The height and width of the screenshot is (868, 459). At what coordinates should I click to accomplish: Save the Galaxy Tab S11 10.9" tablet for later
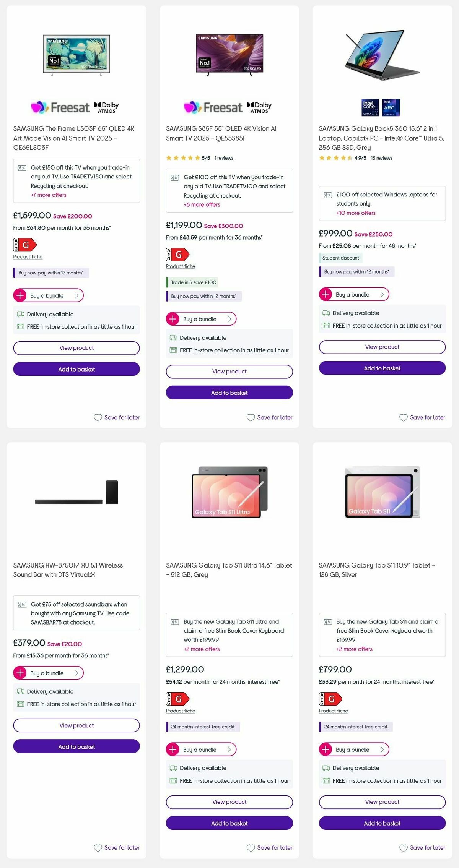[x=422, y=848]
